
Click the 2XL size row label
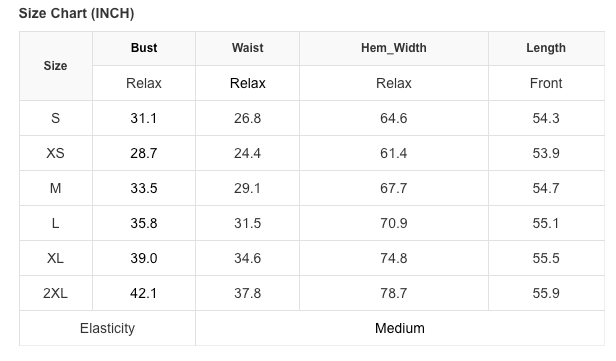pyautogui.click(x=55, y=293)
